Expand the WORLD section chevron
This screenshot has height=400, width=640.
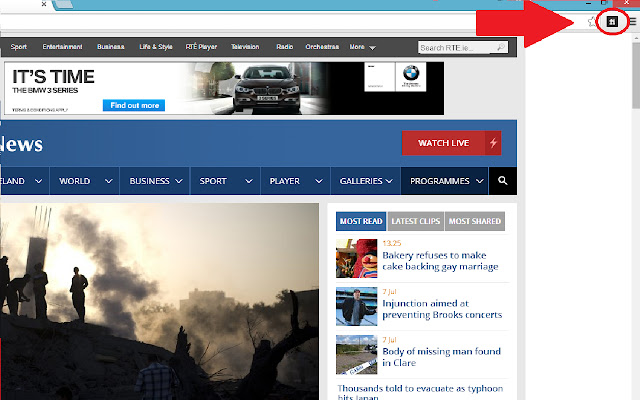click(109, 181)
